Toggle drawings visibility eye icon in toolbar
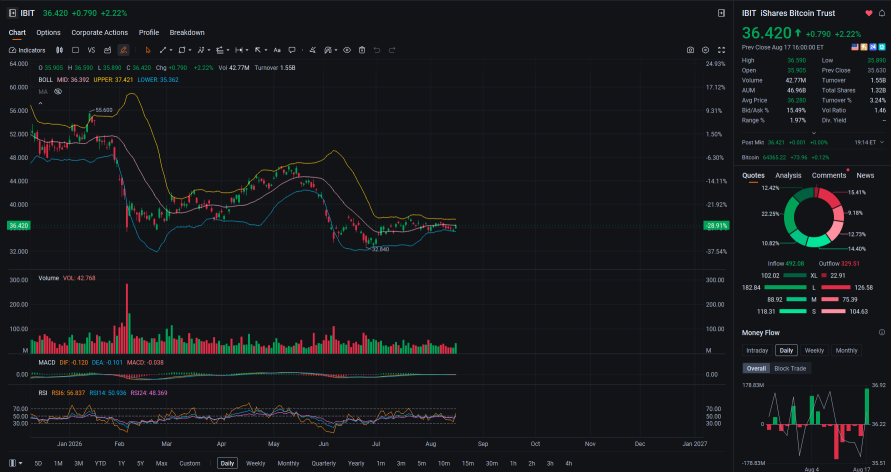 (347, 50)
